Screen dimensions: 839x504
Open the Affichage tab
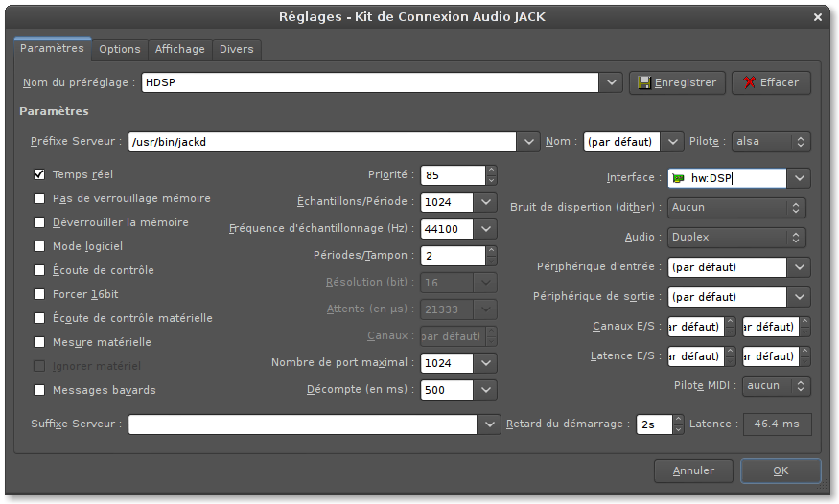point(179,49)
